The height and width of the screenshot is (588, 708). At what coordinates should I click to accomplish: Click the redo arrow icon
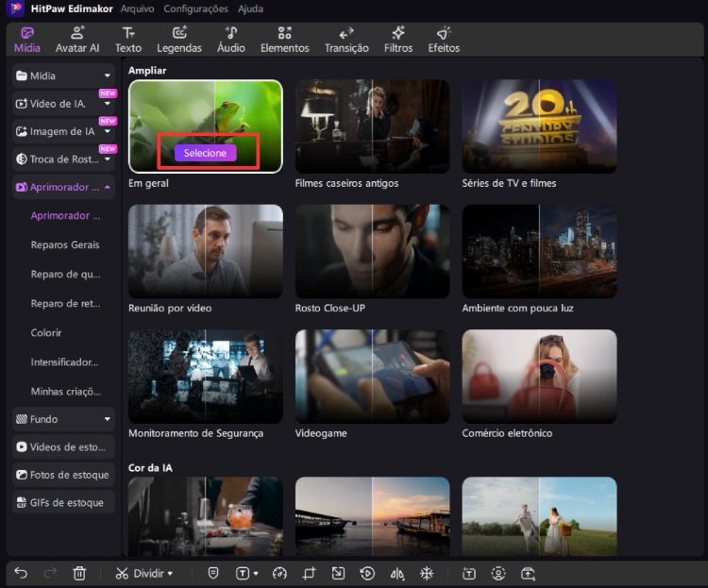50,574
